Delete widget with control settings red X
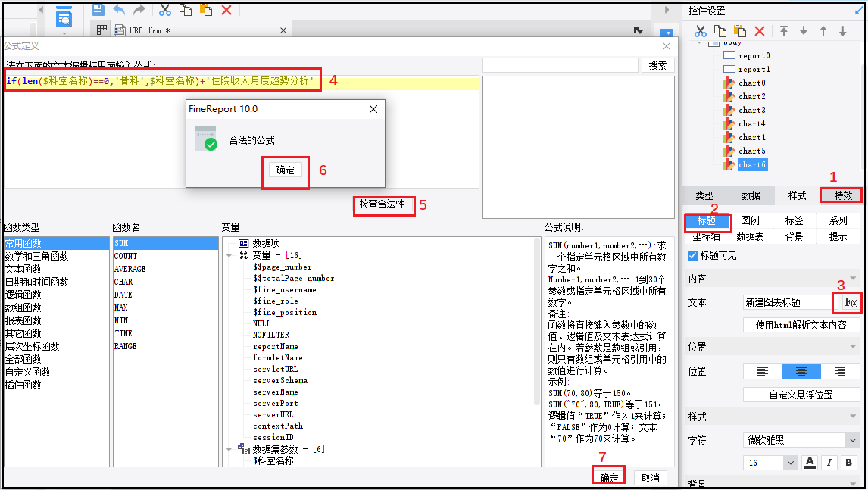 click(x=760, y=31)
